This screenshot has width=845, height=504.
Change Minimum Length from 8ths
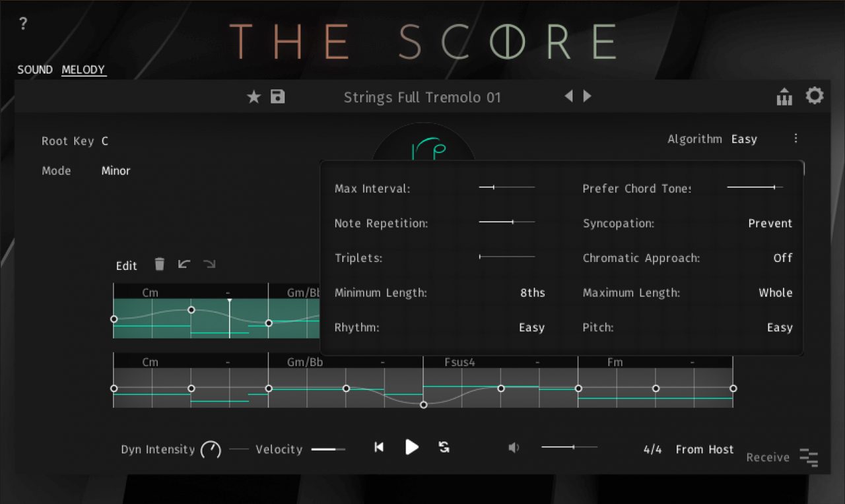click(533, 292)
